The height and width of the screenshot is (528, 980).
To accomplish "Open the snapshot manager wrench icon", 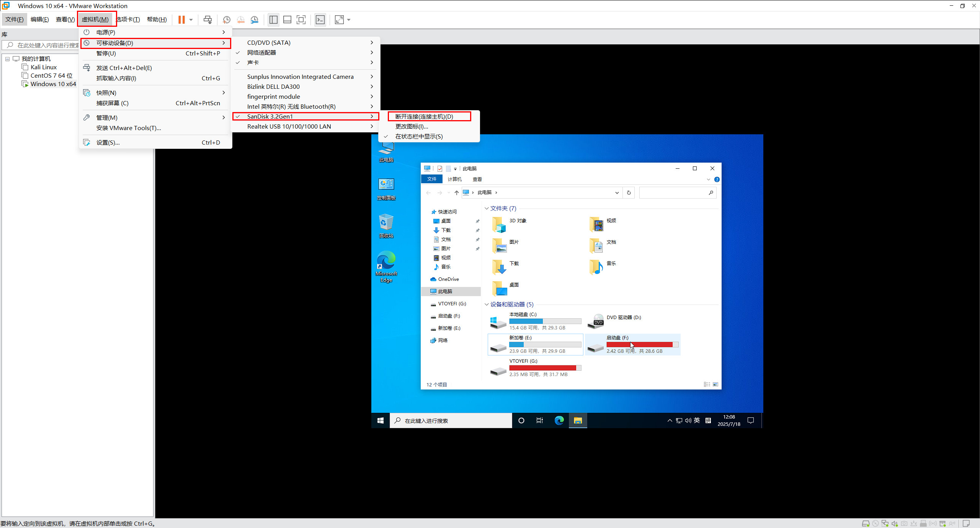I will [x=255, y=20].
